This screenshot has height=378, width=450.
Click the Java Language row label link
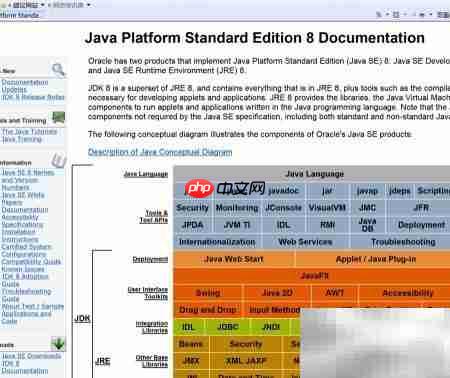146,174
